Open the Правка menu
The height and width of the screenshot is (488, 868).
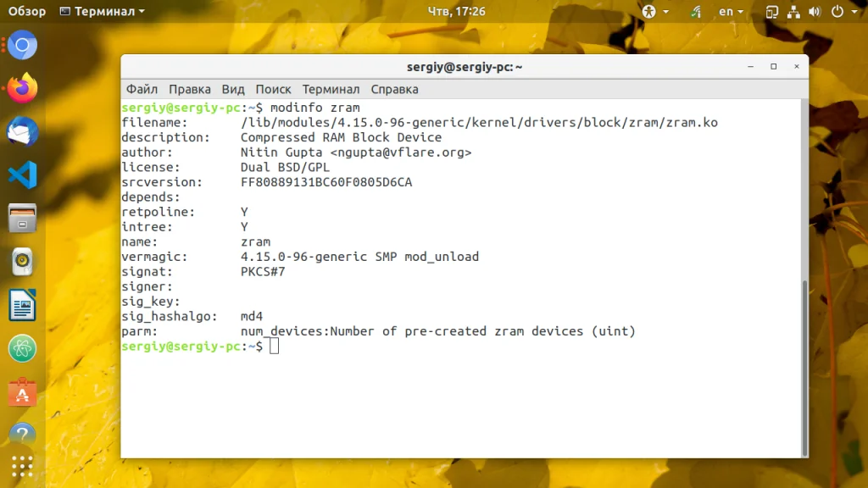pos(189,89)
